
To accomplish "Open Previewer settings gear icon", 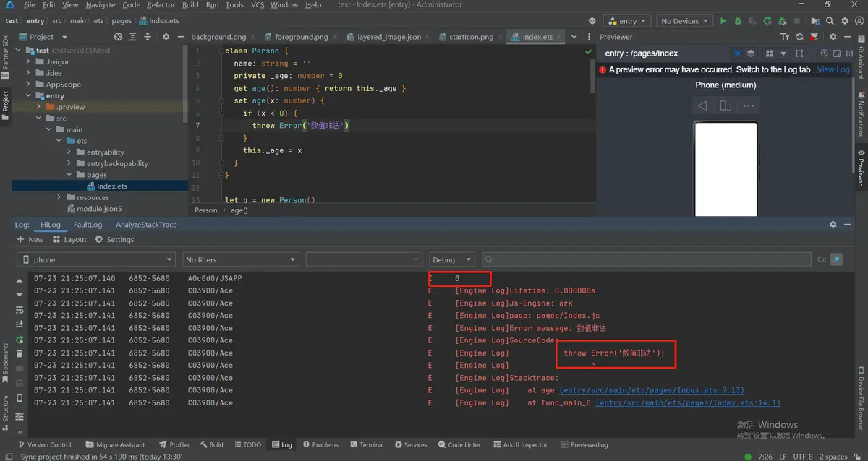I will pos(833,37).
